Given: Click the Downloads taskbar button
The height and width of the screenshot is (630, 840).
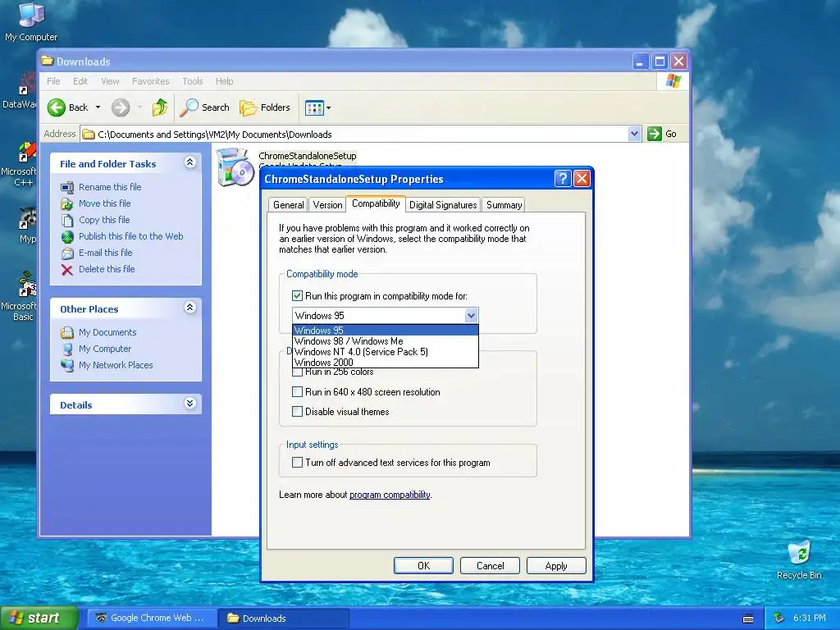Looking at the screenshot, I should (284, 619).
